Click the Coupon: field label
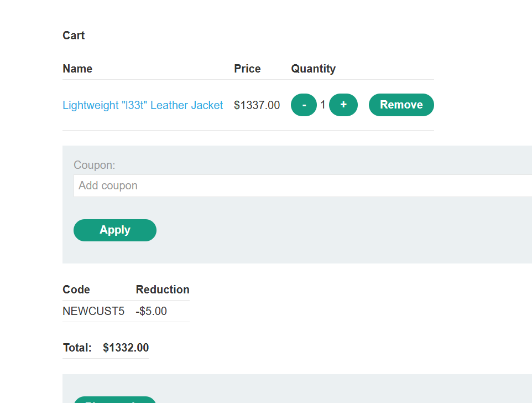Image resolution: width=532 pixels, height=403 pixels. tap(95, 165)
